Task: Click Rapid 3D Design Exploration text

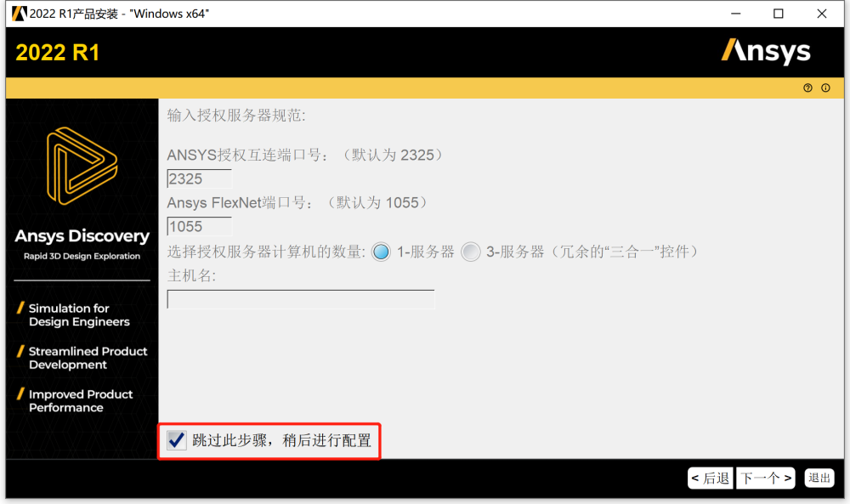Action: click(82, 256)
